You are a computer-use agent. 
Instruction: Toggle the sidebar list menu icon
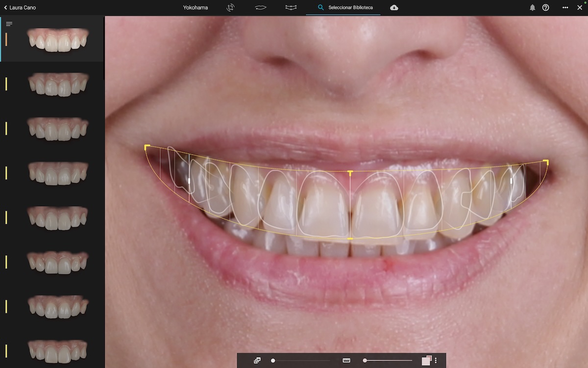(x=9, y=24)
